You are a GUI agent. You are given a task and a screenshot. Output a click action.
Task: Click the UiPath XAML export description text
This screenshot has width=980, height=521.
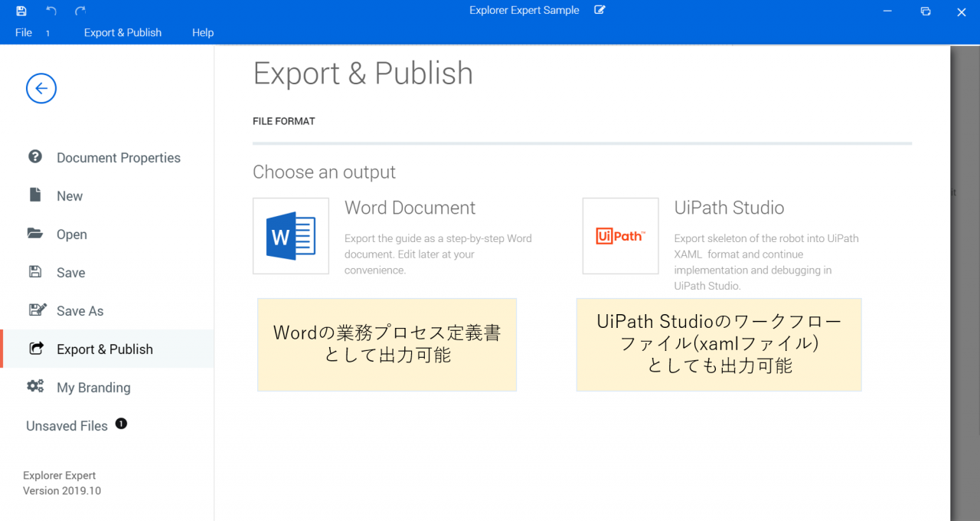766,262
